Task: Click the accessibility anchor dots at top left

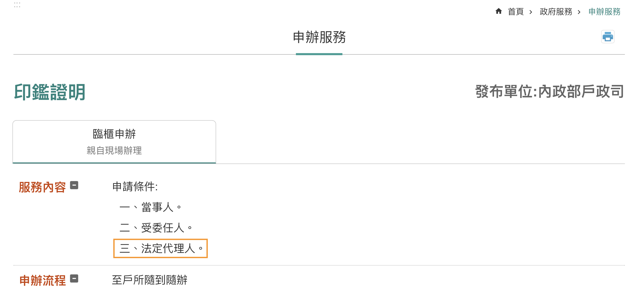Action: click(x=17, y=5)
